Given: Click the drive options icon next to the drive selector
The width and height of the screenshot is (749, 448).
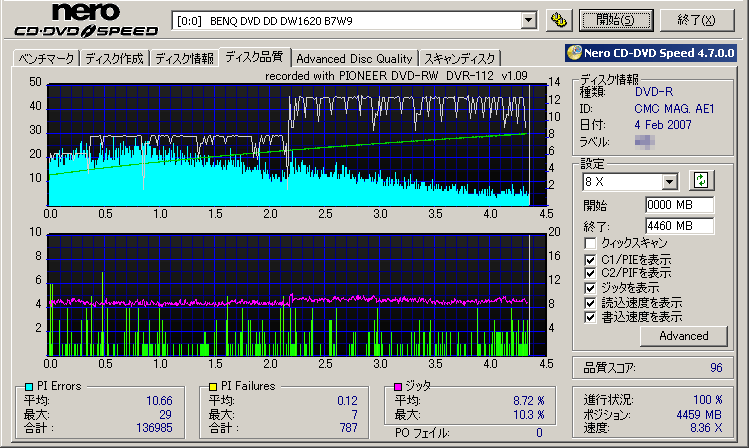Looking at the screenshot, I should click(x=559, y=20).
